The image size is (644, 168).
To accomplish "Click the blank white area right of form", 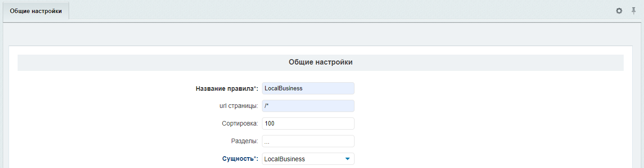I will 492,122.
